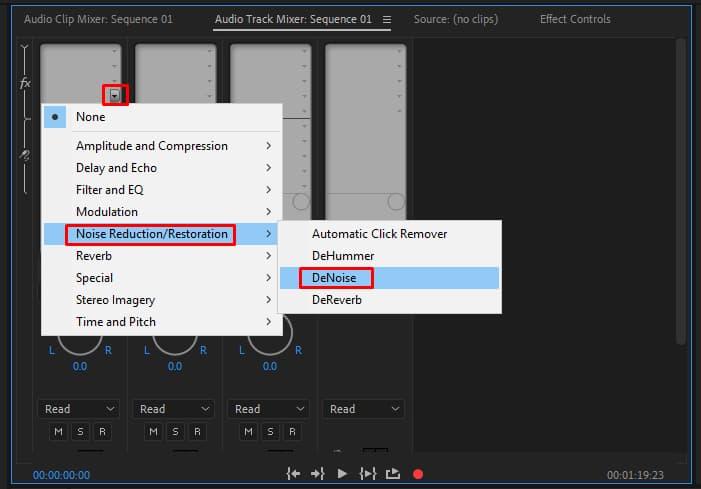Screen dimensions: 701x489
Task: Click first track's 0.0 pan value
Action: pos(80,367)
